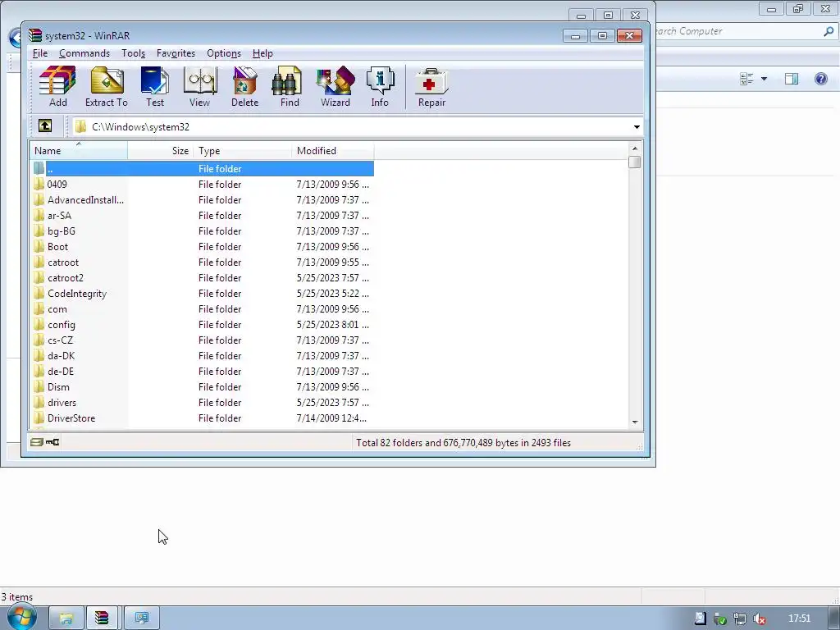The height and width of the screenshot is (630, 840).
Task: Open Explorer help question mark icon
Action: [820, 79]
